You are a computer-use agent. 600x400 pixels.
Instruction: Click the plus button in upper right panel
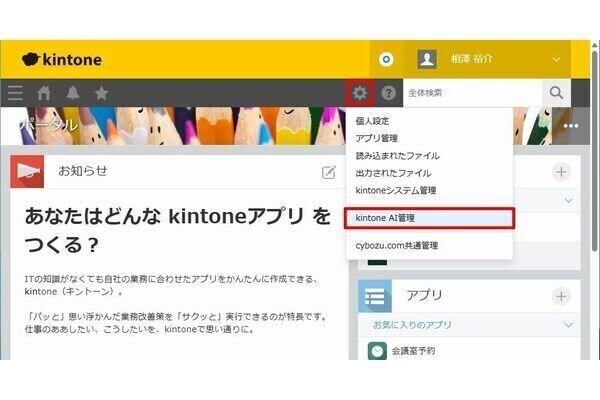[x=561, y=172]
